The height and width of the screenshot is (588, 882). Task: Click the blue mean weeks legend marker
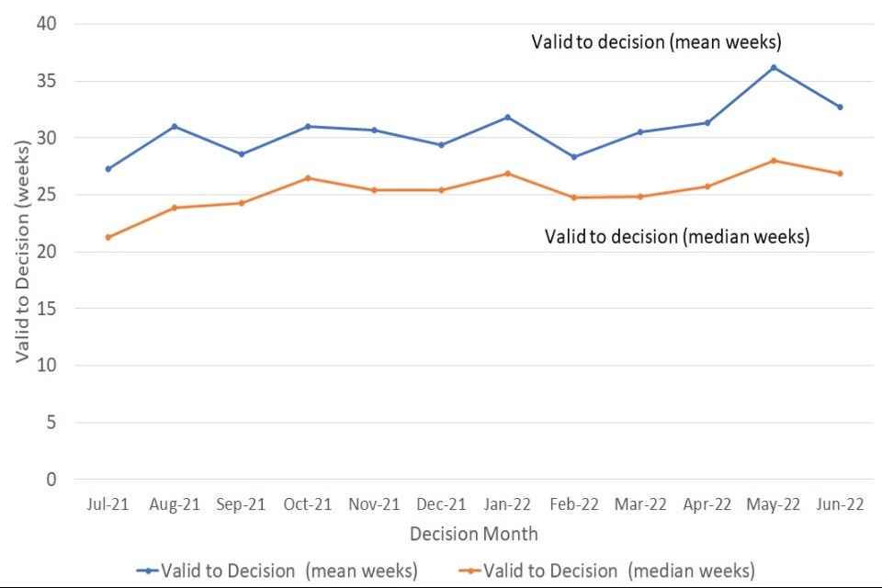[147, 571]
